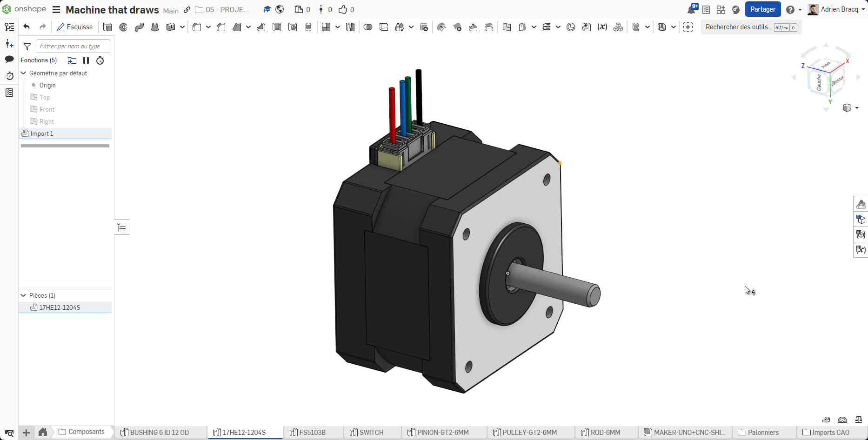The width and height of the screenshot is (868, 440).
Task: Select the Split tool
Action: tap(384, 27)
